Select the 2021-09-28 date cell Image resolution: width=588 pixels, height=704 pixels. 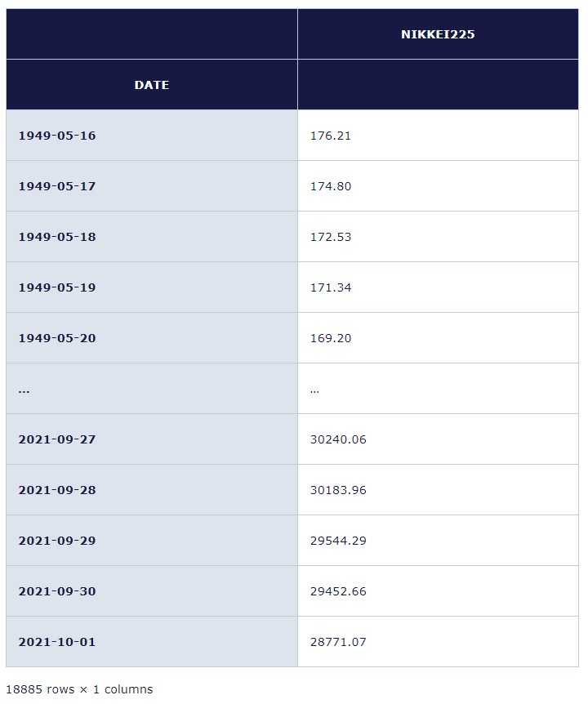[x=57, y=490]
